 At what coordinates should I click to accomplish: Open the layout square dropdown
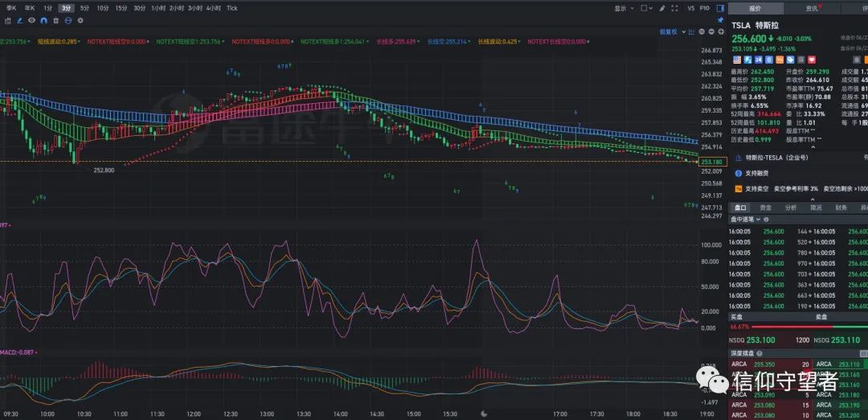[x=646, y=8]
